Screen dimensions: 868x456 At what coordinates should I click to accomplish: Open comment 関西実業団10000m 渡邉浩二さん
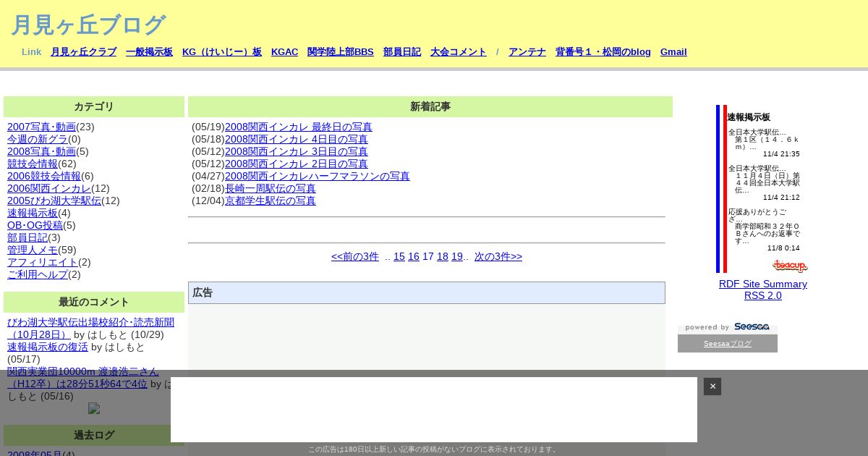(x=82, y=377)
